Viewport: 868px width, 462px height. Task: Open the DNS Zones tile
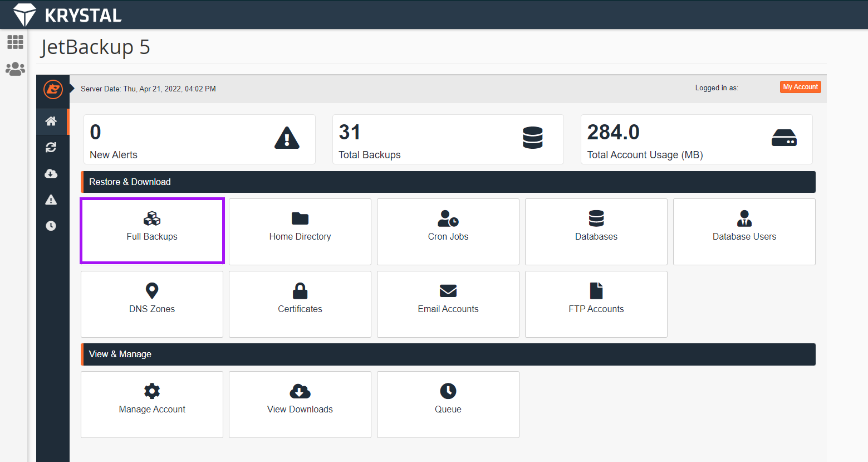coord(152,304)
